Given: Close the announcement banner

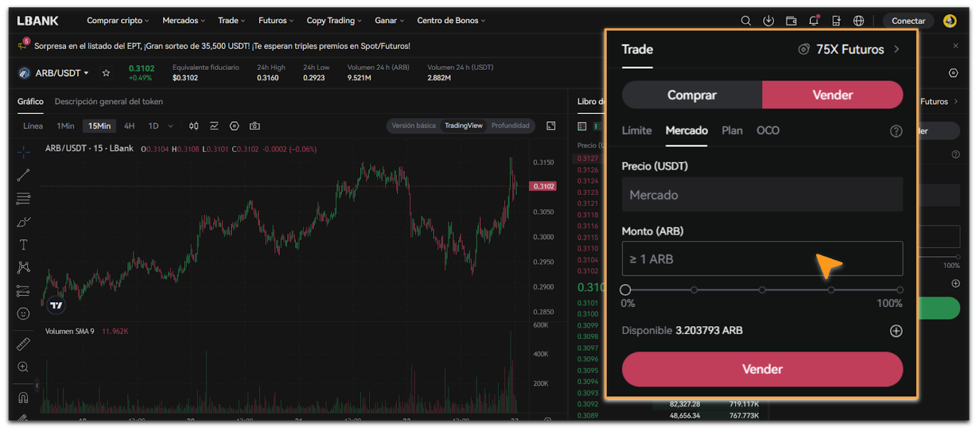Looking at the screenshot, I should tap(956, 46).
